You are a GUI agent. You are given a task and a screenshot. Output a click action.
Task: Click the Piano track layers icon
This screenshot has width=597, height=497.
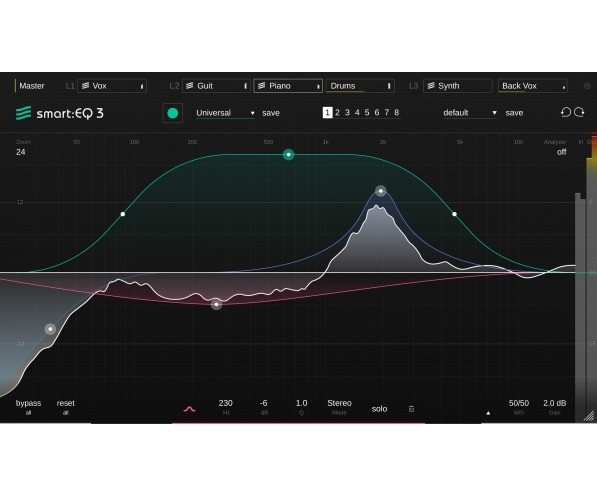coord(262,86)
